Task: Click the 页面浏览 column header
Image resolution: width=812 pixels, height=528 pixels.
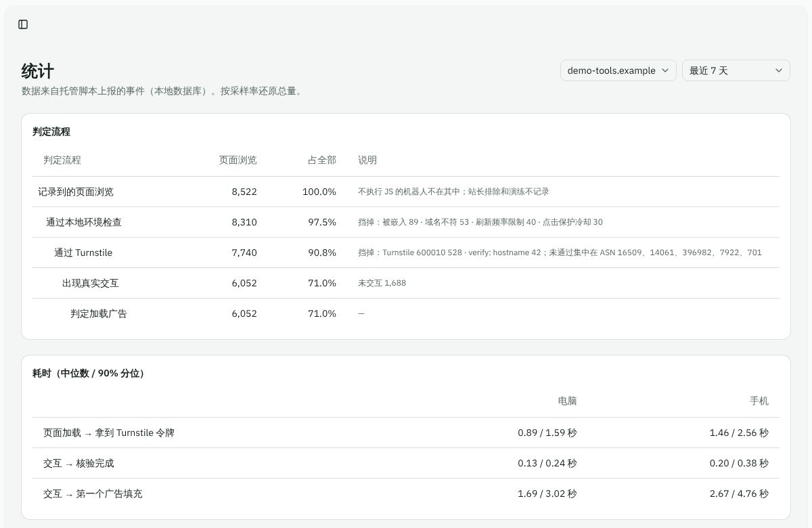Action: coord(238,160)
